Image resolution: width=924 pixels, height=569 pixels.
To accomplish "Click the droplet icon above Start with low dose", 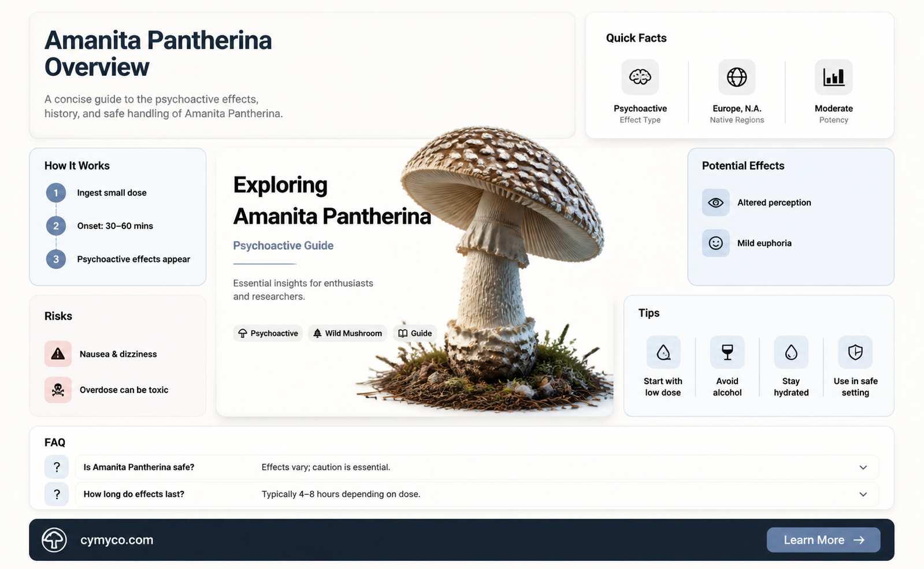I will pyautogui.click(x=663, y=352).
